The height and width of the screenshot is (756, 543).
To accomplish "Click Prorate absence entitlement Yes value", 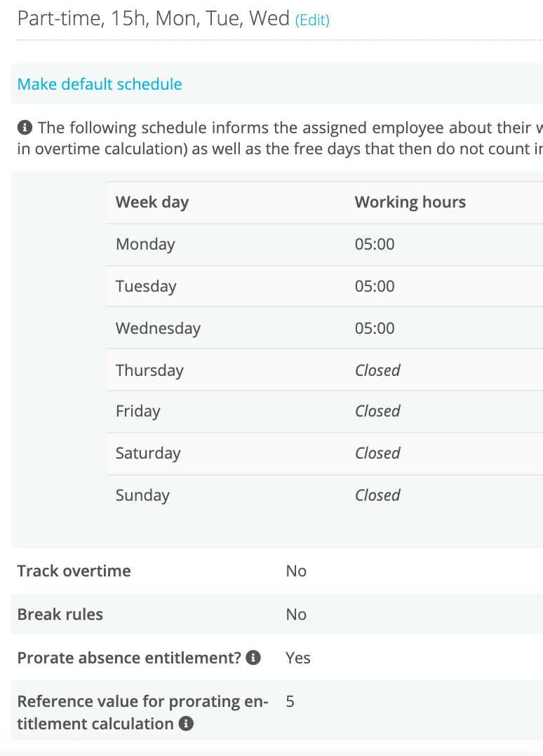I will [298, 658].
